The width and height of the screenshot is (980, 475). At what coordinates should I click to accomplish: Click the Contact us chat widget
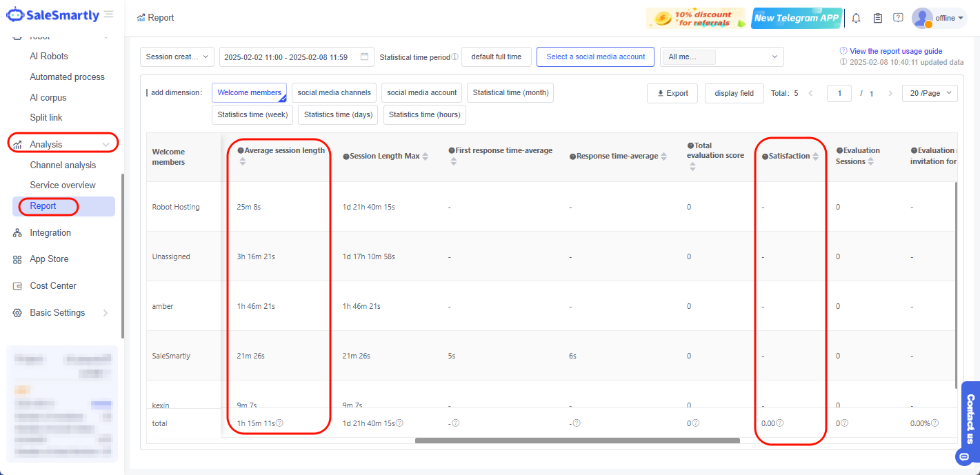coord(970,421)
